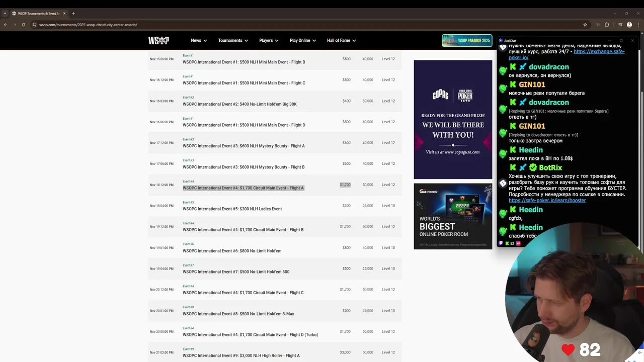Click the Level 10 text in Ladies Event row
Viewport: 644px width, 362px height.
tap(388, 206)
